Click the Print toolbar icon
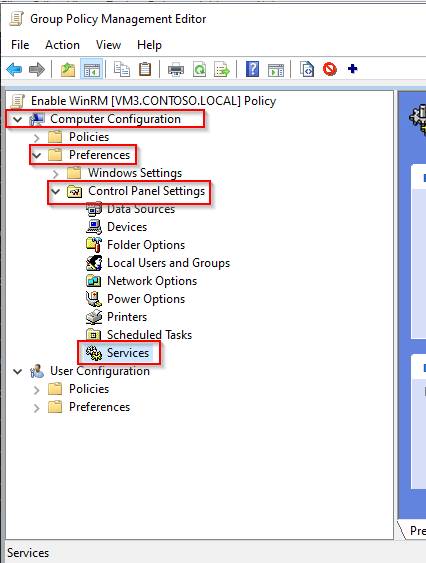Screen dimensions: 426x563 coord(176,69)
